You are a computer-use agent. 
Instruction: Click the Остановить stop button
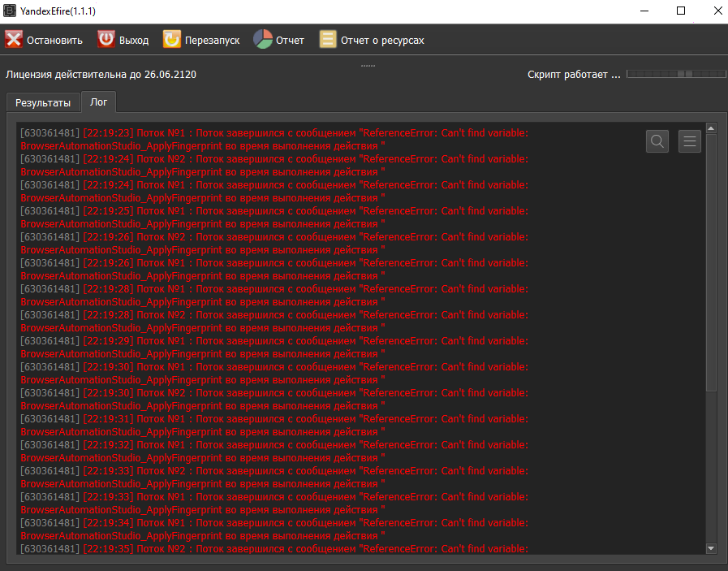[x=45, y=40]
